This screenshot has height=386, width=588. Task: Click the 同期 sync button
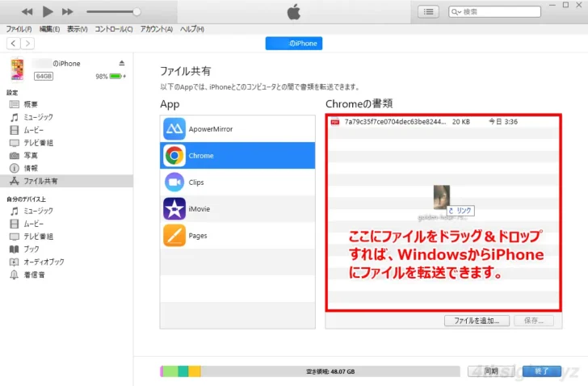tap(491, 371)
